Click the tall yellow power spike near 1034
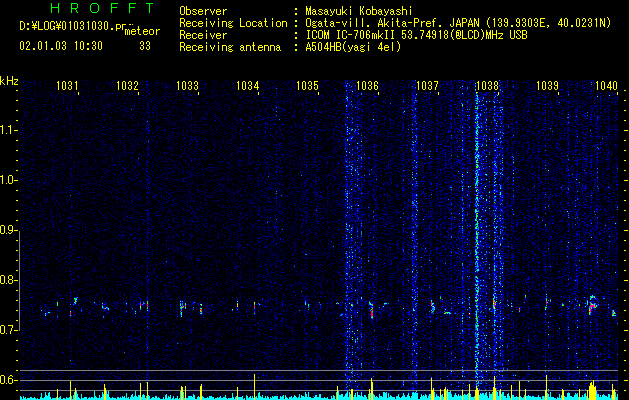Viewport: 629px width, 400px height. pos(254,387)
